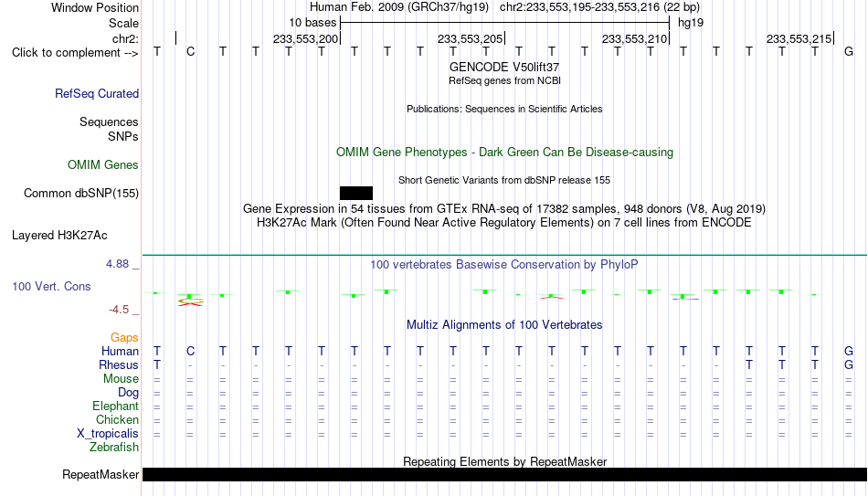The width and height of the screenshot is (868, 496).
Task: Click the 'chr2:' ruler label
Action: (x=125, y=38)
